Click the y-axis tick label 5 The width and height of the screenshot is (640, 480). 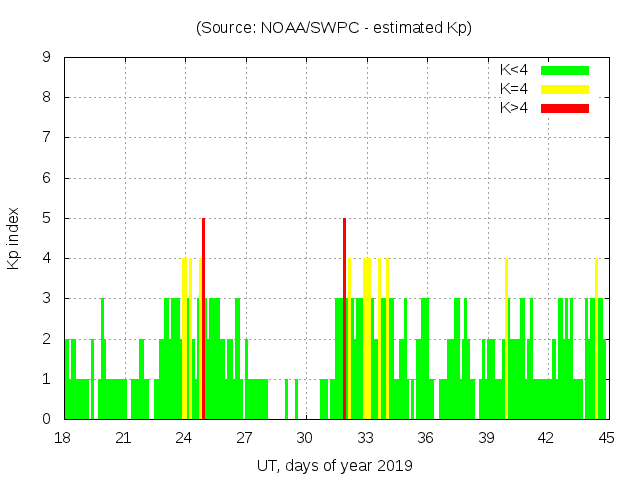pyautogui.click(x=47, y=218)
